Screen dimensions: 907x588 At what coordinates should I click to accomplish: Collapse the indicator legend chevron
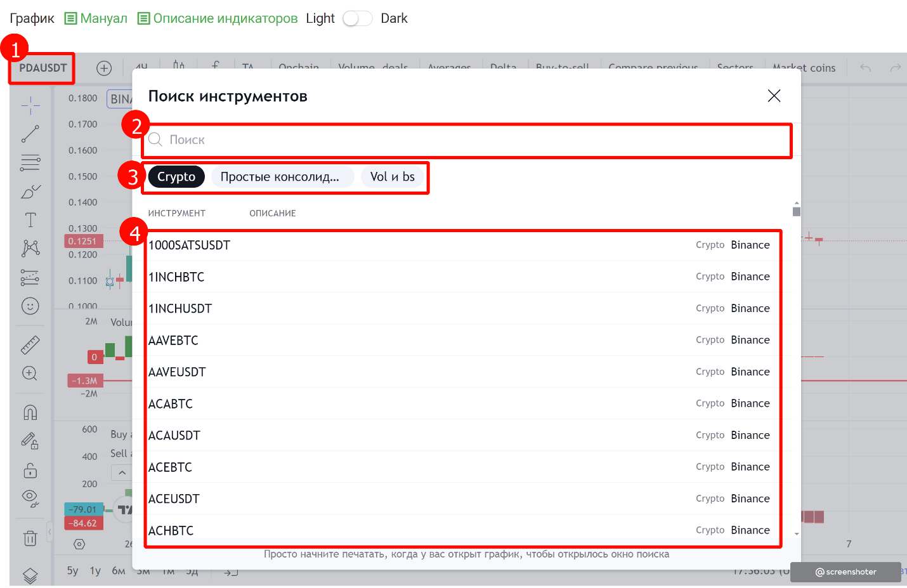click(122, 473)
